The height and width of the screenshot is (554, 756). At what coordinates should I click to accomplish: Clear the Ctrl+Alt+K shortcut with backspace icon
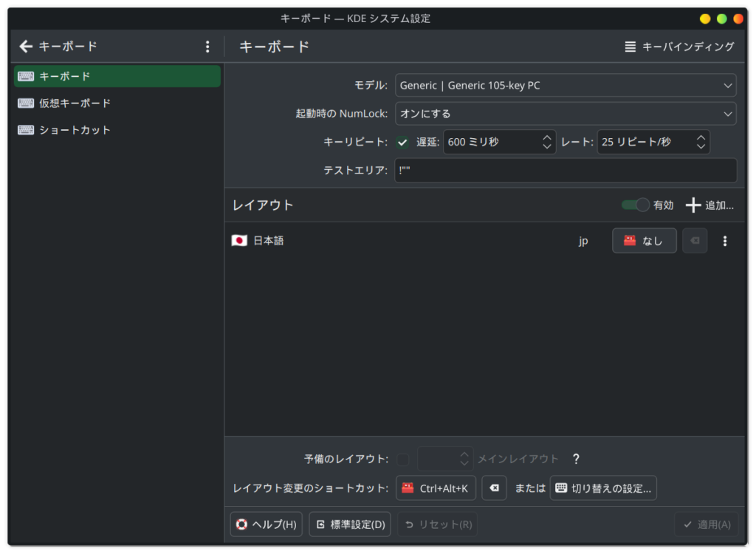point(494,488)
